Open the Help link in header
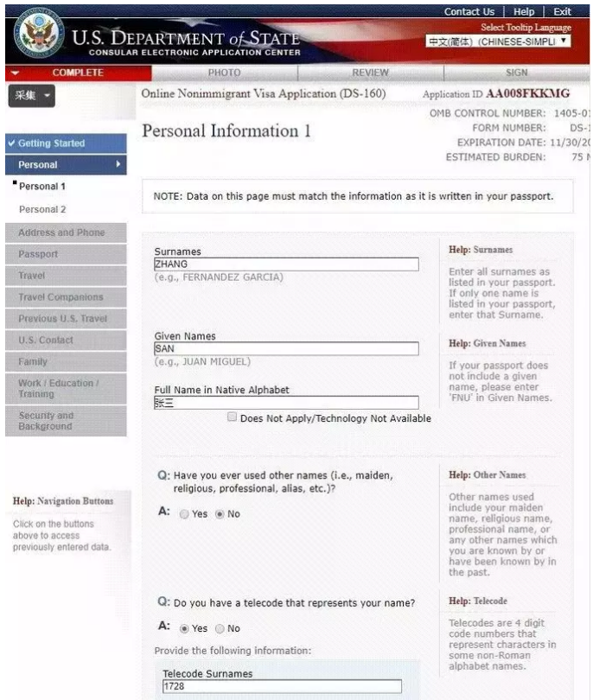Viewport: 593px width, 700px height. tap(524, 11)
